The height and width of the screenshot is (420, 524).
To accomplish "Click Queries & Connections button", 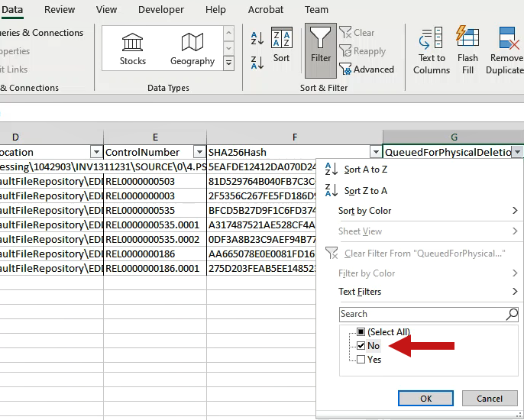I will [x=41, y=33].
